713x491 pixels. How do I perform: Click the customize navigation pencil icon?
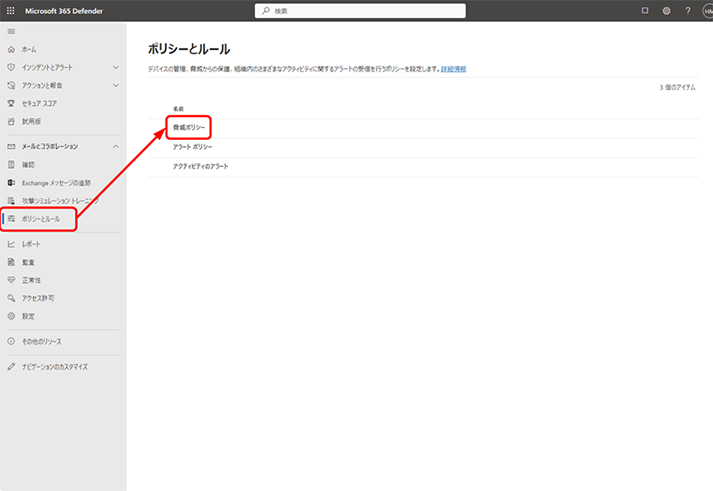coord(11,366)
